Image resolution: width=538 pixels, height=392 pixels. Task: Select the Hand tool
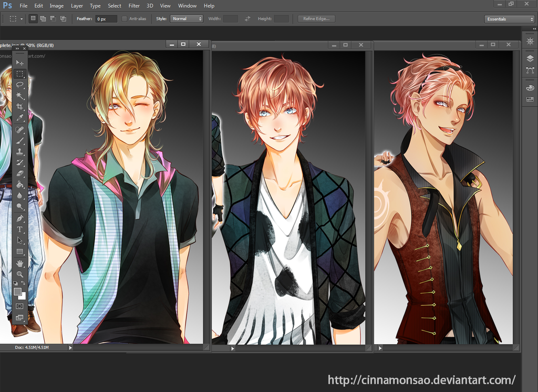click(19, 263)
